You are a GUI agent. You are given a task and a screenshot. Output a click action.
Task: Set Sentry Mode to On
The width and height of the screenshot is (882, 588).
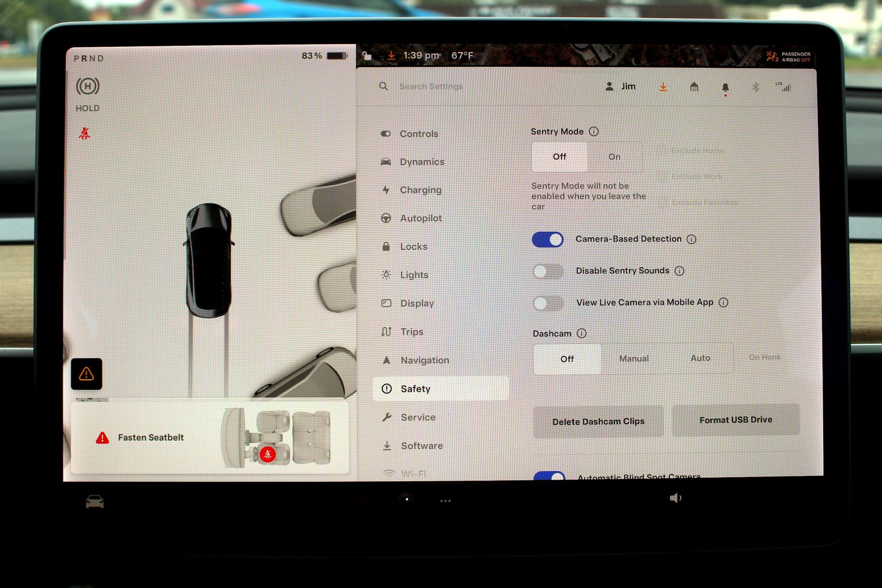click(x=614, y=157)
